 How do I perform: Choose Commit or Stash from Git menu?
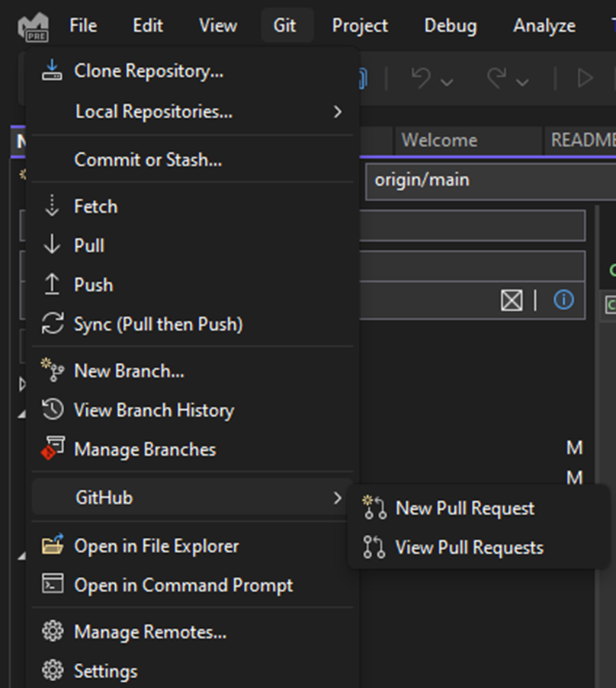click(x=148, y=160)
